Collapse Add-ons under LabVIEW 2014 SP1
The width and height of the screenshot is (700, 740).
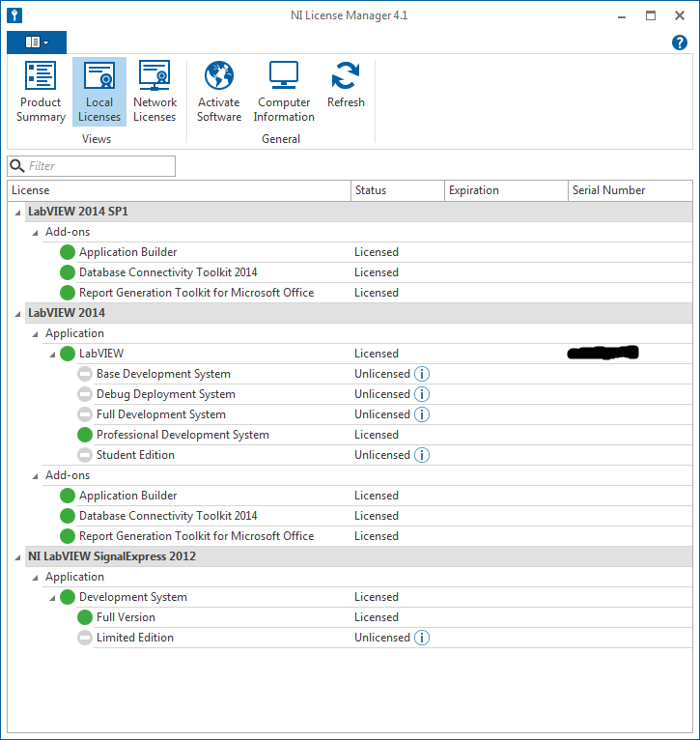(35, 233)
